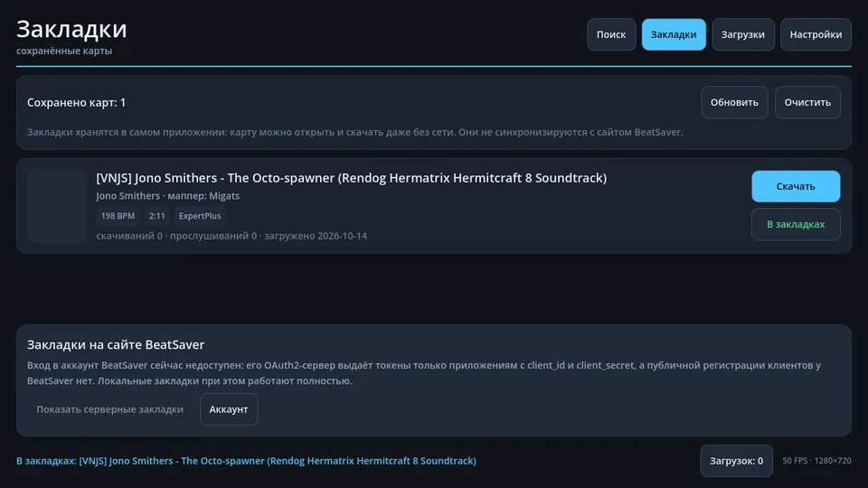This screenshot has height=488, width=868.
Task: Click the 198 BPM tag
Action: coord(118,216)
